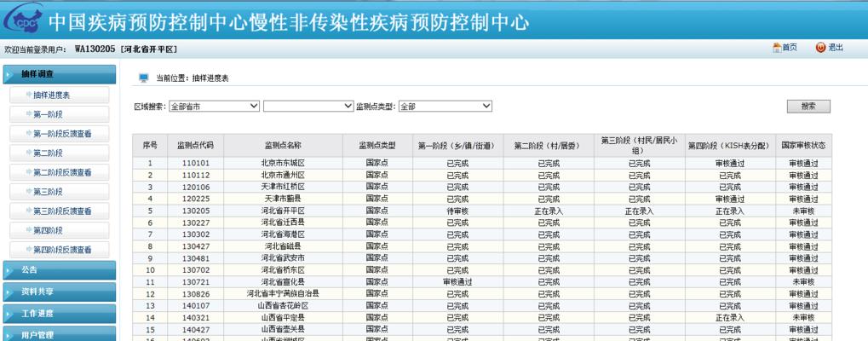
Task: Click the 序号 column header
Action: (x=150, y=146)
